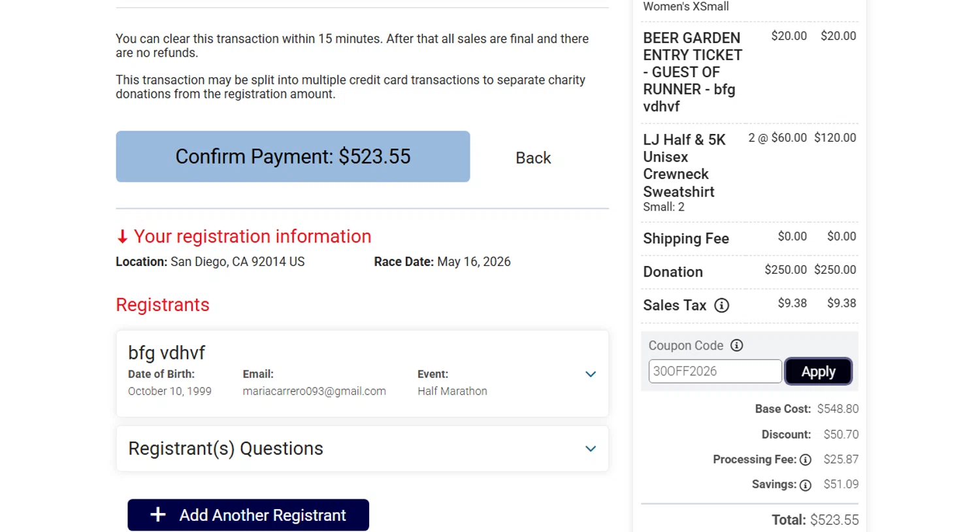This screenshot has height=532, width=980.
Task: Click Add Another Registrant button
Action: (248, 515)
